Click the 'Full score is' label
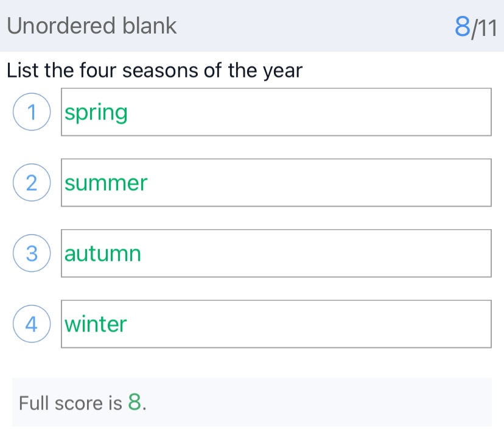The image size is (504, 432). [x=71, y=403]
